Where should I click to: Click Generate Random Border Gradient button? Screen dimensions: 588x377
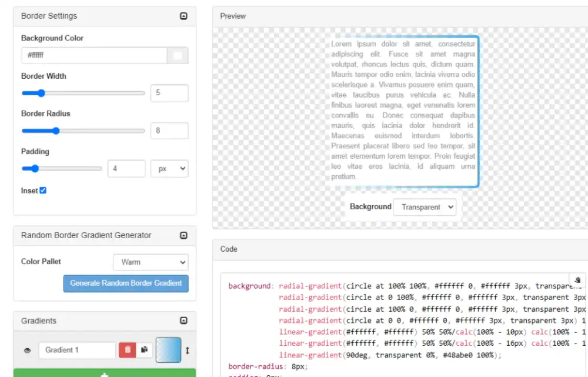pyautogui.click(x=126, y=283)
